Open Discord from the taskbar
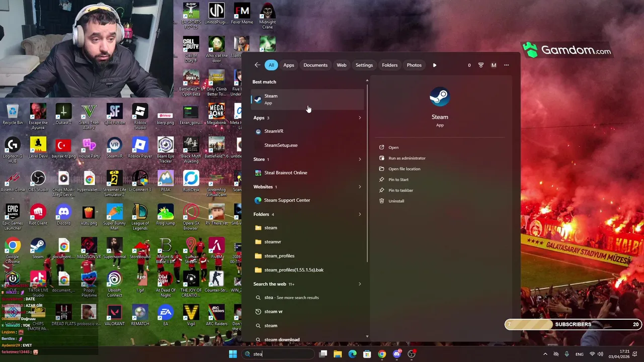 tap(396, 354)
